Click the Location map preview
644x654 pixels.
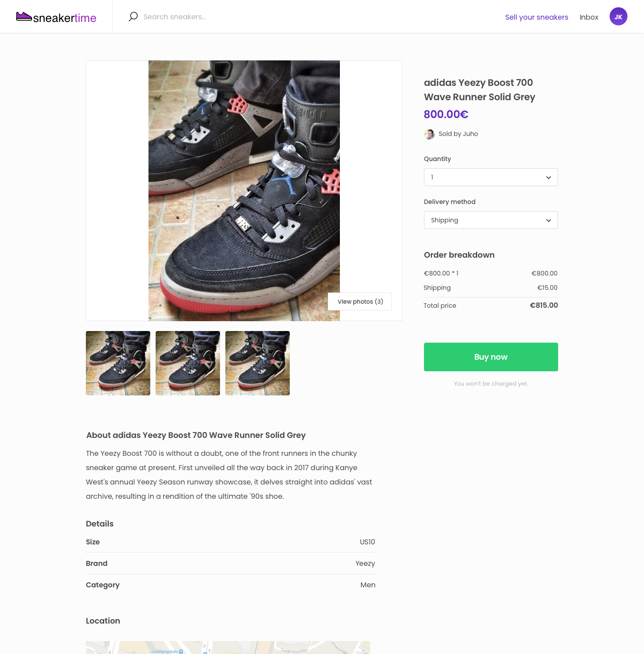(x=228, y=649)
